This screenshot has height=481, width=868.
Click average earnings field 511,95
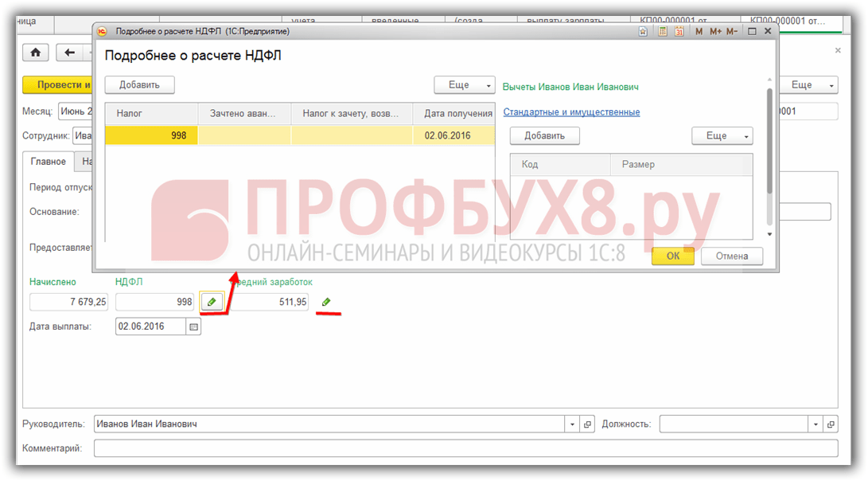[271, 302]
